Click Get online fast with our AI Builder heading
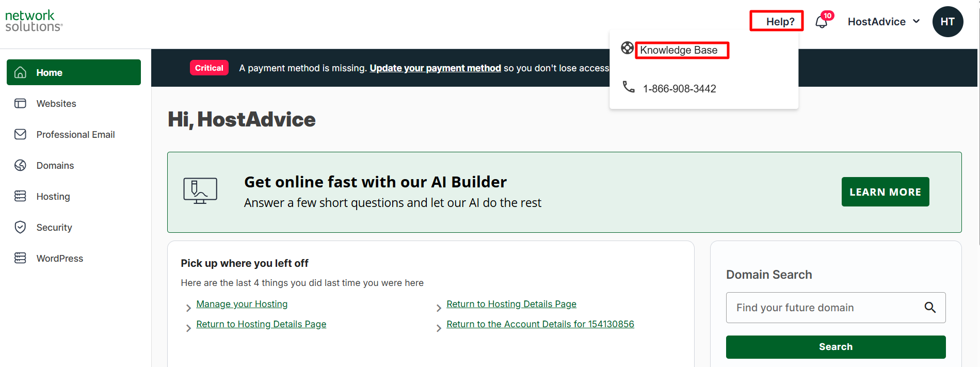The height and width of the screenshot is (367, 980). click(x=375, y=182)
